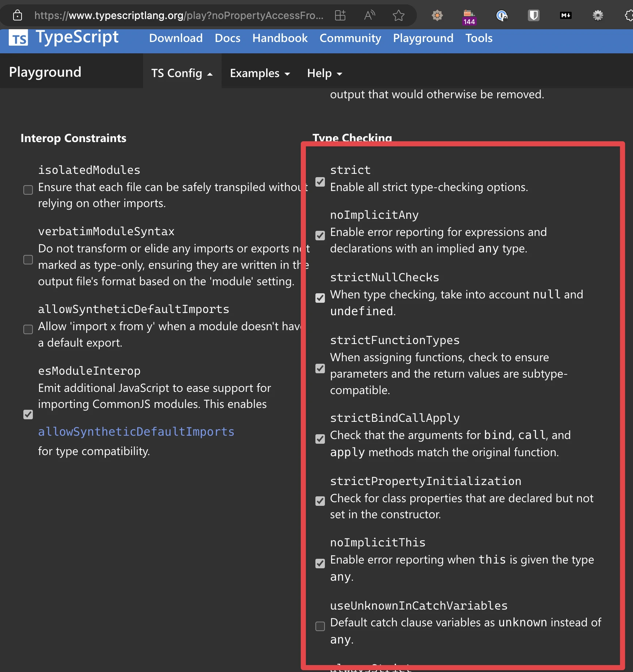Open the extensions puzzle-piece icon

click(x=629, y=15)
